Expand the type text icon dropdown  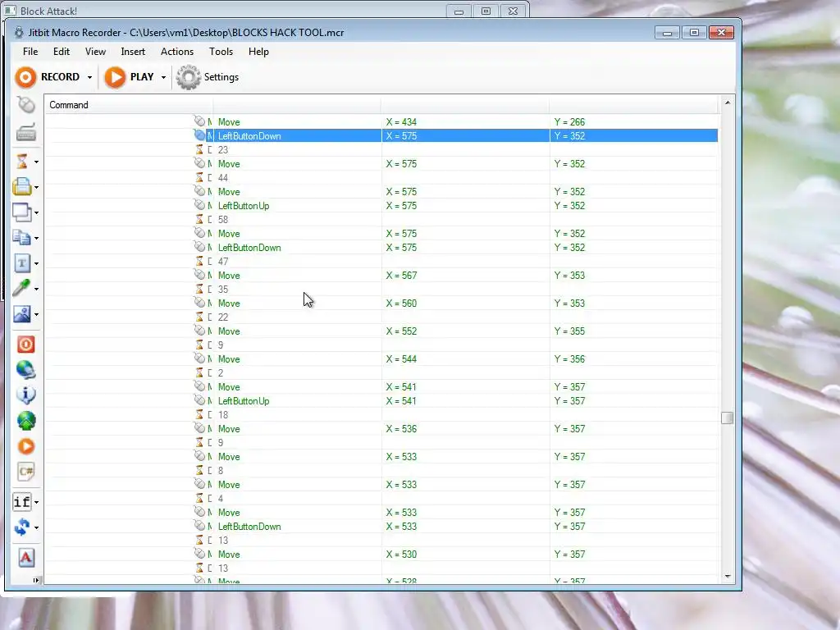pyautogui.click(x=36, y=263)
